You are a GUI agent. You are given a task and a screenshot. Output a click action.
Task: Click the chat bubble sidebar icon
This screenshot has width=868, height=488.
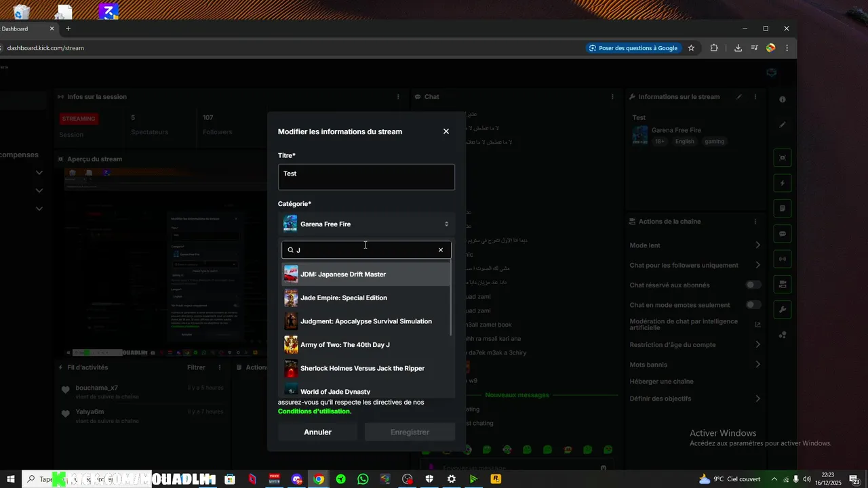[x=783, y=234]
